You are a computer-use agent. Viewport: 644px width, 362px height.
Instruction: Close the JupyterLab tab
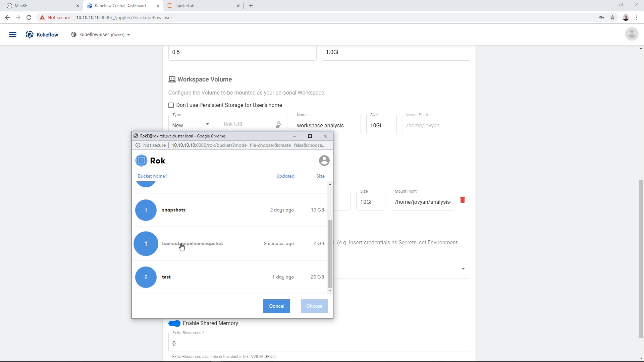[238, 6]
